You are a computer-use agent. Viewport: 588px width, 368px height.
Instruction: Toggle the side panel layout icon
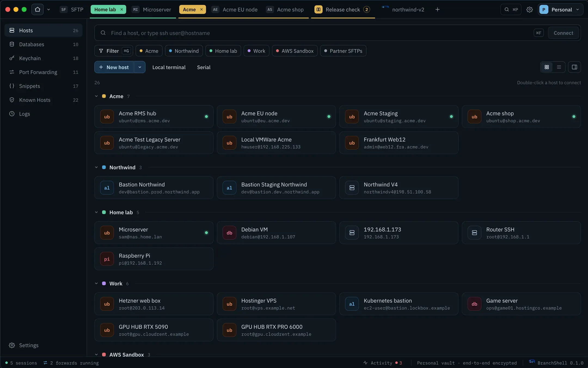click(574, 67)
